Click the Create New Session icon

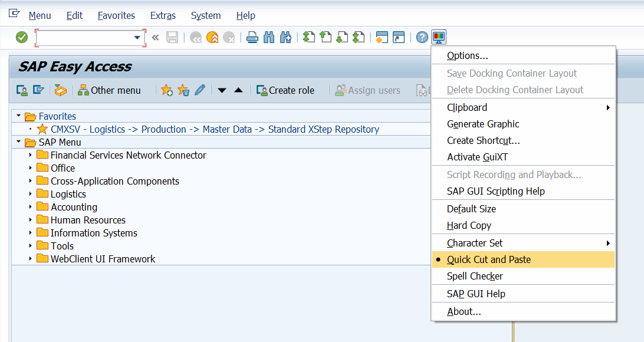click(x=382, y=37)
